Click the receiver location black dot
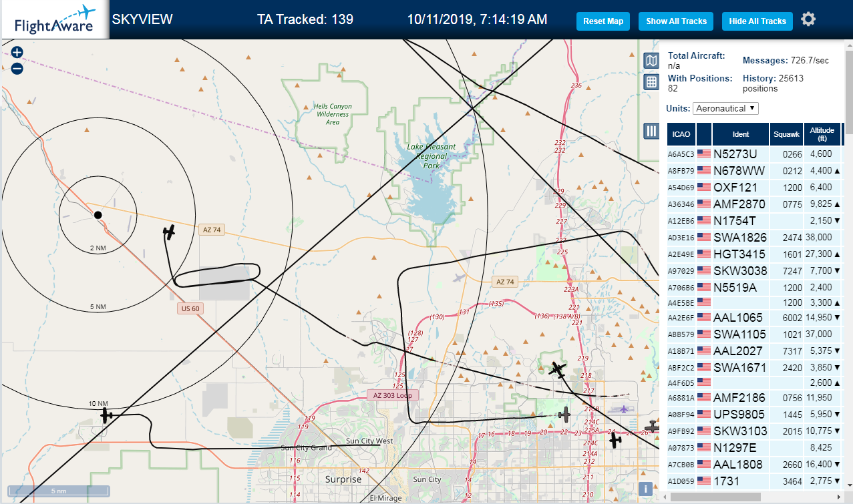 (98, 215)
